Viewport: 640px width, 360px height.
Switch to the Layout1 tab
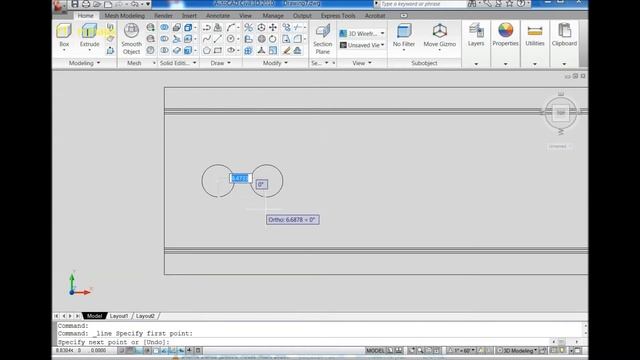click(x=119, y=316)
